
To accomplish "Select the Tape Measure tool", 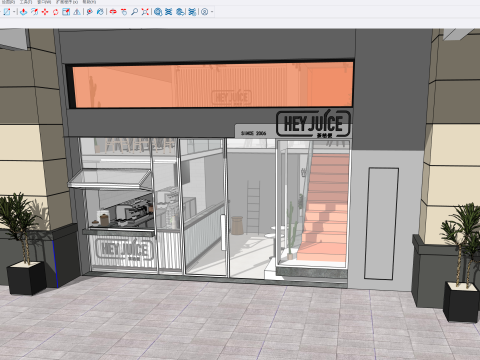I will pyautogui.click(x=89, y=12).
